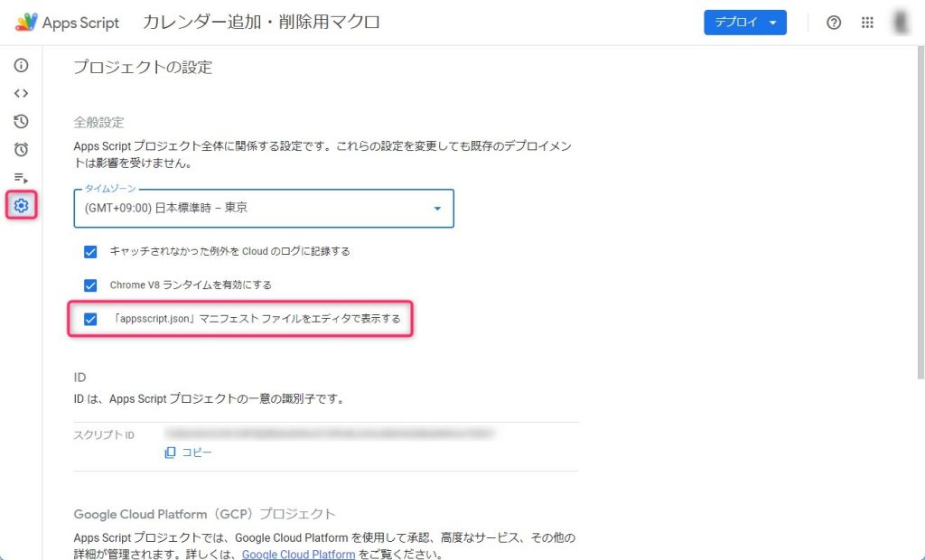
Task: Open the Triggers alarm clock icon
Action: [21, 149]
